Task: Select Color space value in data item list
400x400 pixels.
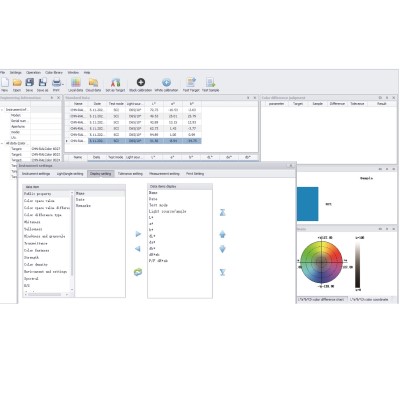Action: [x=39, y=201]
